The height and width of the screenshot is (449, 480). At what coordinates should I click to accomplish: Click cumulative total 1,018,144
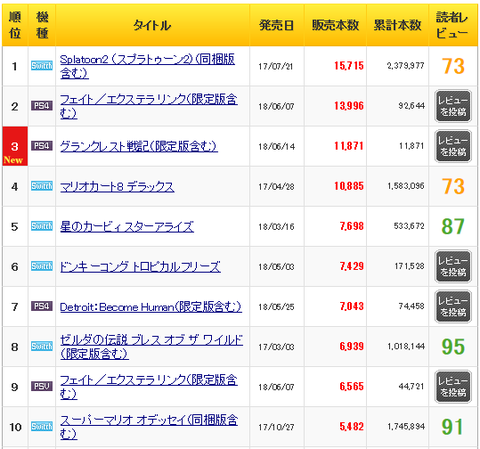[x=406, y=346]
